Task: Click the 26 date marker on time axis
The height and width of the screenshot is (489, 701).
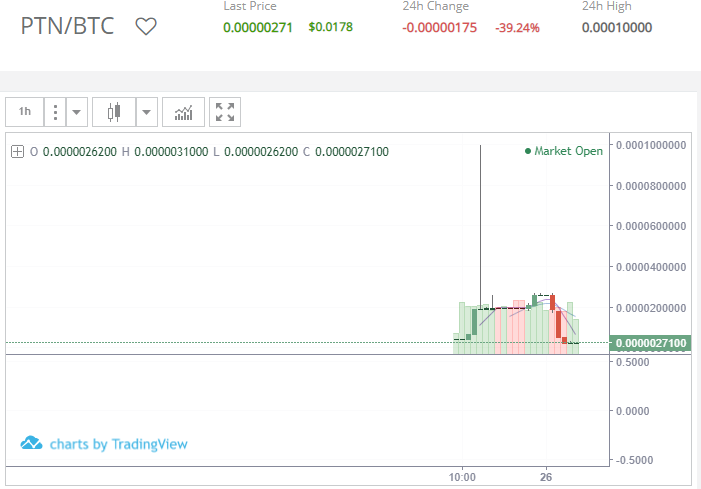Action: pos(545,476)
